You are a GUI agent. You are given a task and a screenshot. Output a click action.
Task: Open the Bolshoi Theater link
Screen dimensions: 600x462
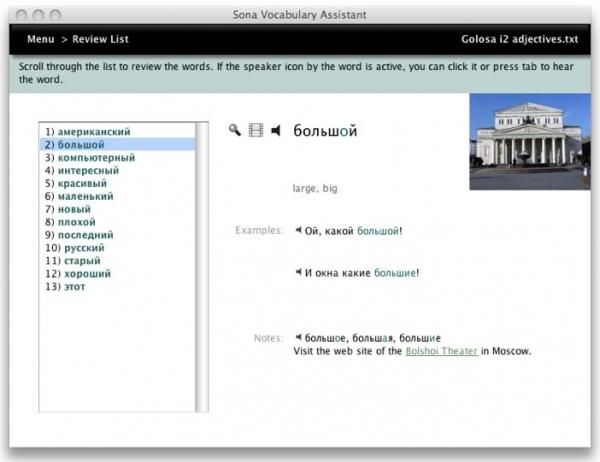[442, 351]
